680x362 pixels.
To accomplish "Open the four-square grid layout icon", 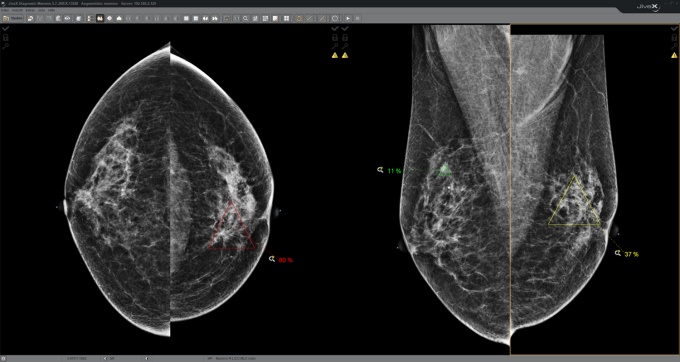I will point(286,19).
